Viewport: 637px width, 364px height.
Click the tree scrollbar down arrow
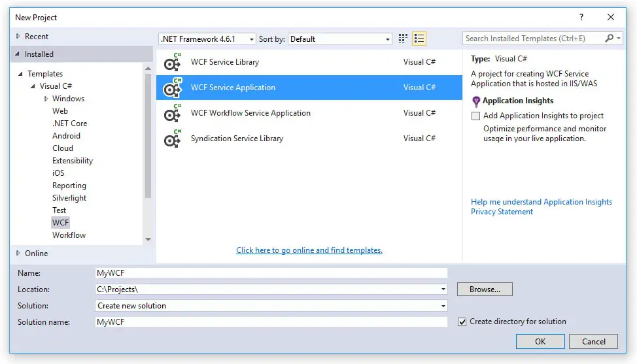148,239
